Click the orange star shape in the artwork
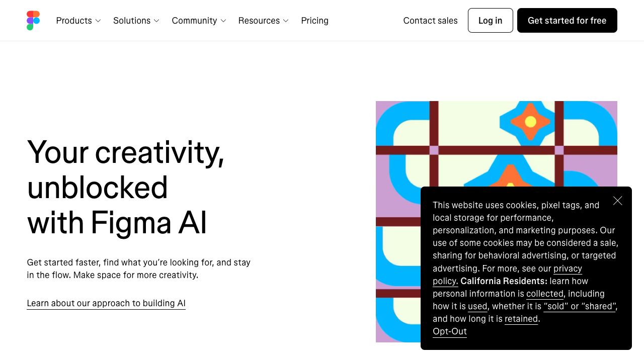The image size is (644, 362). [530, 122]
